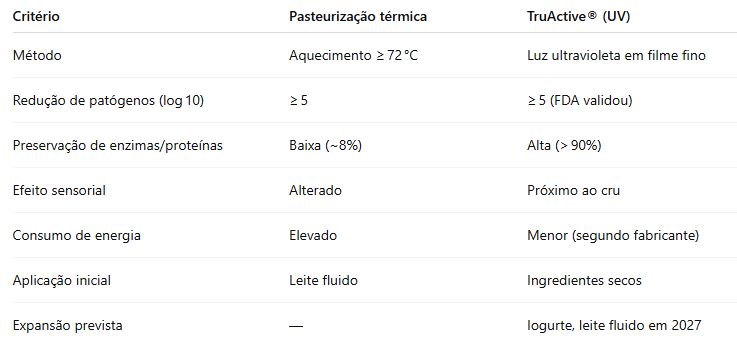
Task: Click the Consumo de energia label
Action: [x=77, y=236]
